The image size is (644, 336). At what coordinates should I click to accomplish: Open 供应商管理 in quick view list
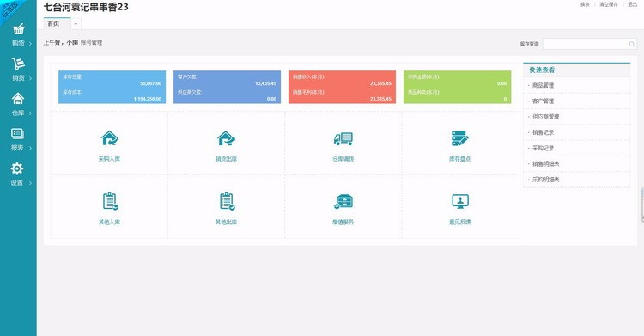coord(545,116)
